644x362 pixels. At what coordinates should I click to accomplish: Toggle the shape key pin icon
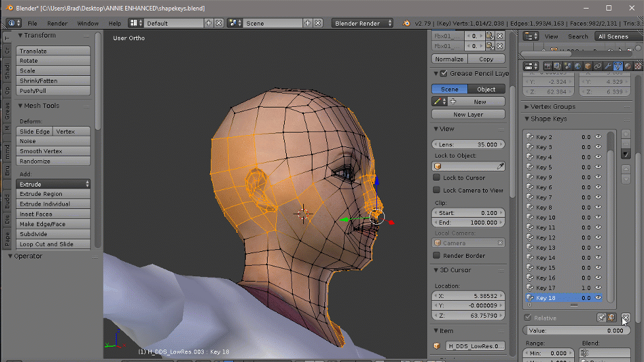coord(602,318)
